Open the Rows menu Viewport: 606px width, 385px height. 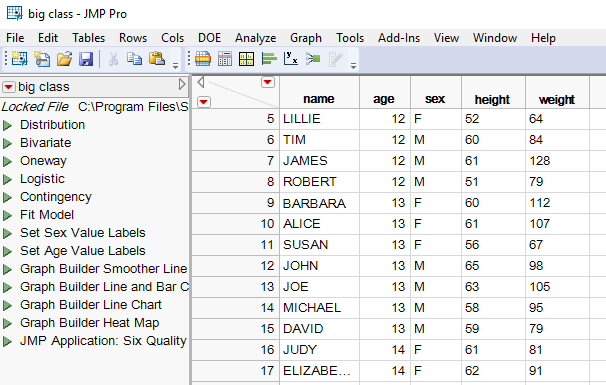point(133,38)
